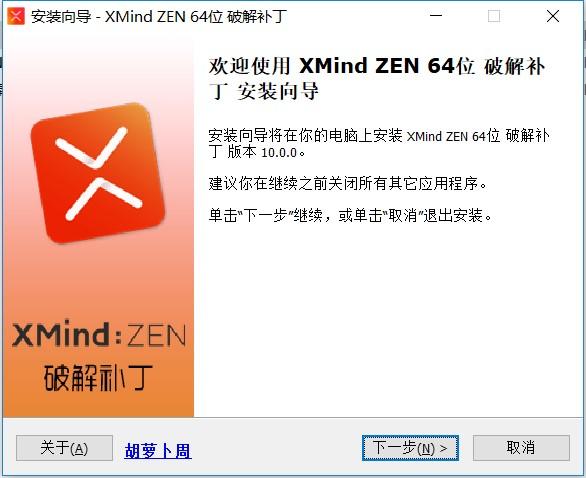Click the window title 安装向导 - XMind ZEN text

[x=159, y=17]
